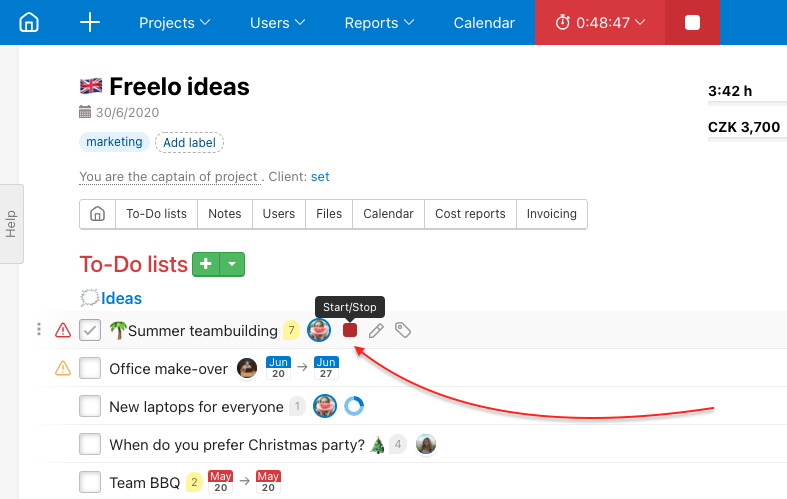The image size is (787, 499).
Task: Click the captain of project text
Action: pos(170,177)
